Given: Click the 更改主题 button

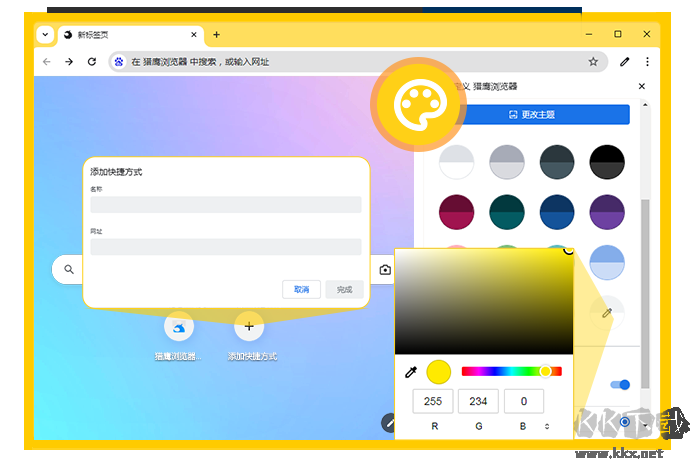Looking at the screenshot, I should (532, 114).
